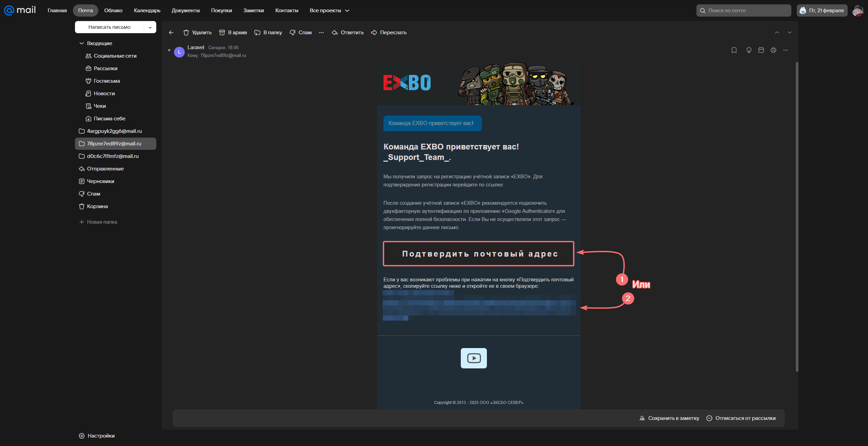Reply with the Ответить button

(x=348, y=33)
